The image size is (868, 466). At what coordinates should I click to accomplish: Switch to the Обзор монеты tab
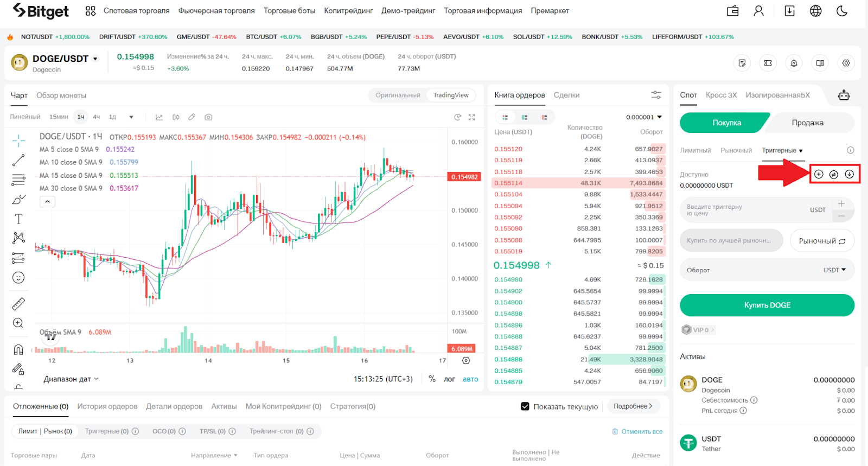point(61,95)
